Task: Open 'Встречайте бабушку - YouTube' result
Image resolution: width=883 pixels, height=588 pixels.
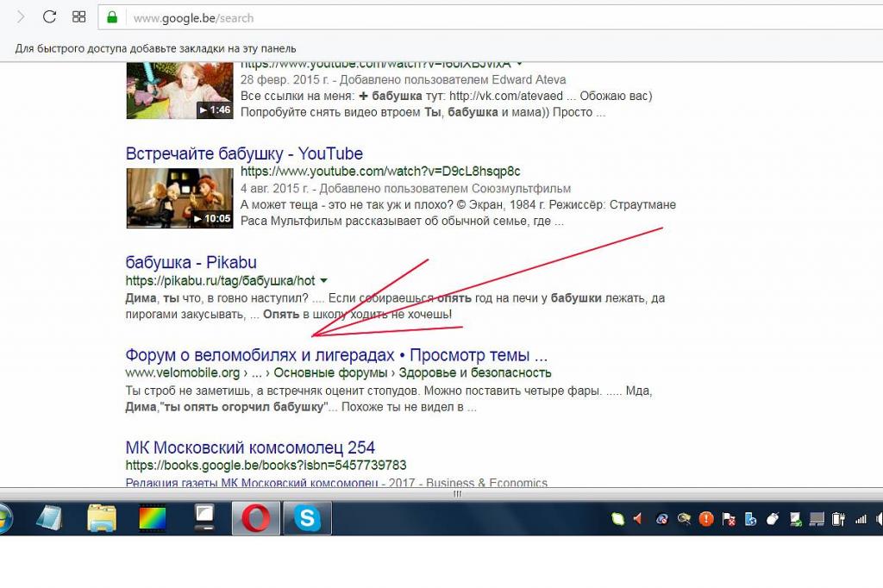Action: (244, 153)
